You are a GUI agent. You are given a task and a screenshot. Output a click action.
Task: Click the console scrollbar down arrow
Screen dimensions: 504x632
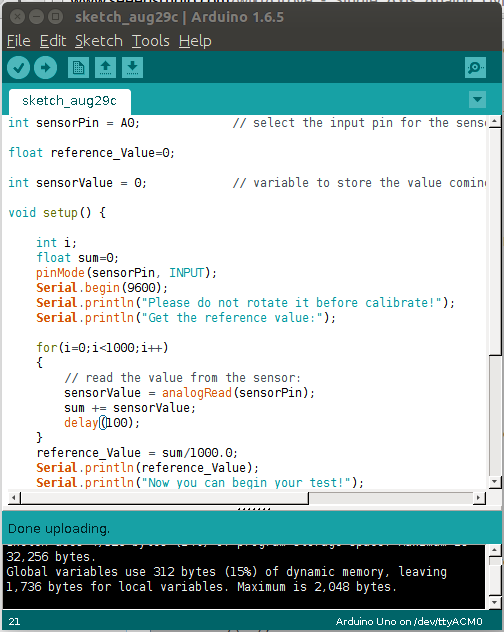(x=495, y=603)
